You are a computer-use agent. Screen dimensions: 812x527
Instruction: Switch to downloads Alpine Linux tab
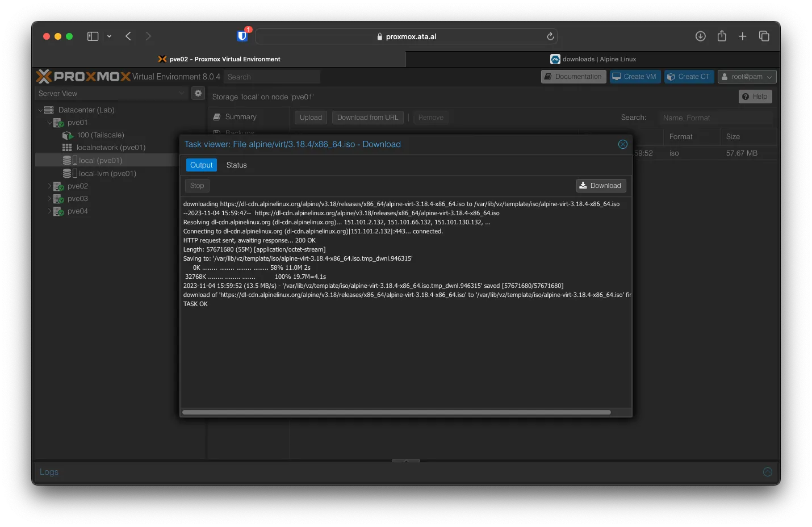pos(593,59)
